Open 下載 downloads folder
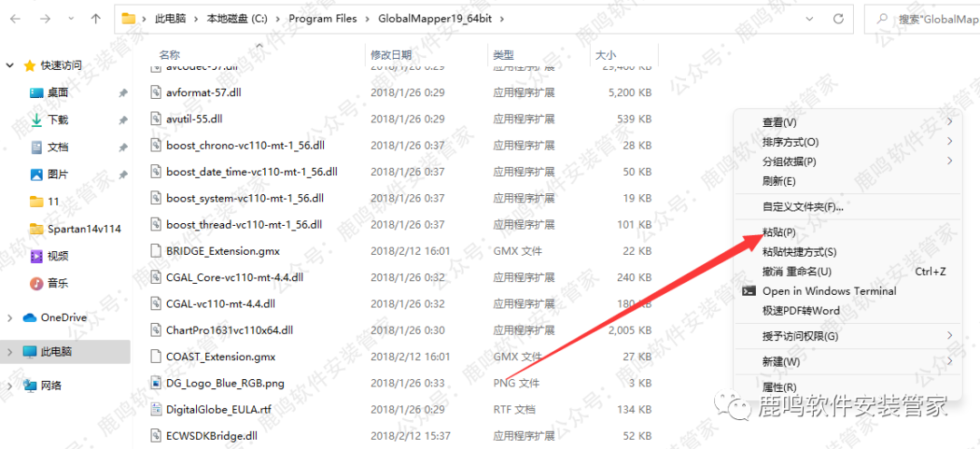The height and width of the screenshot is (449, 980). pyautogui.click(x=58, y=120)
